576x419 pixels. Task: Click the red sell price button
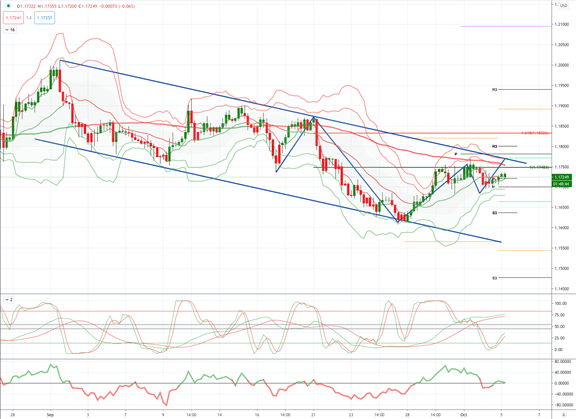click(x=13, y=18)
